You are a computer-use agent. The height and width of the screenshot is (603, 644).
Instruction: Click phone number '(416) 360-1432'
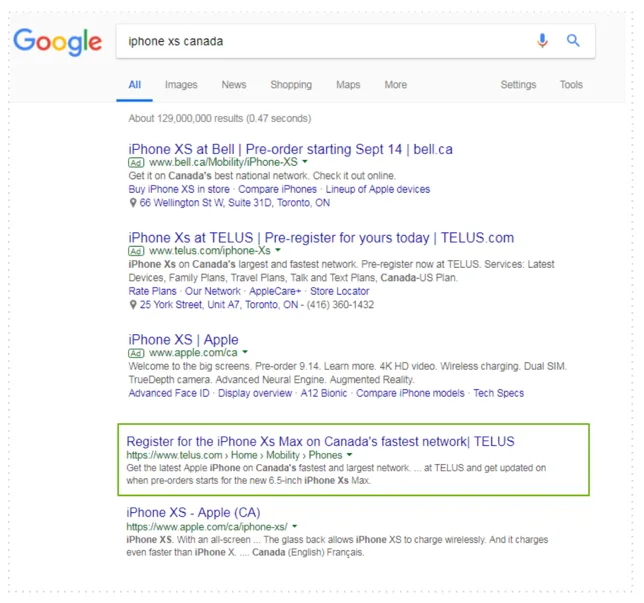pos(340,305)
